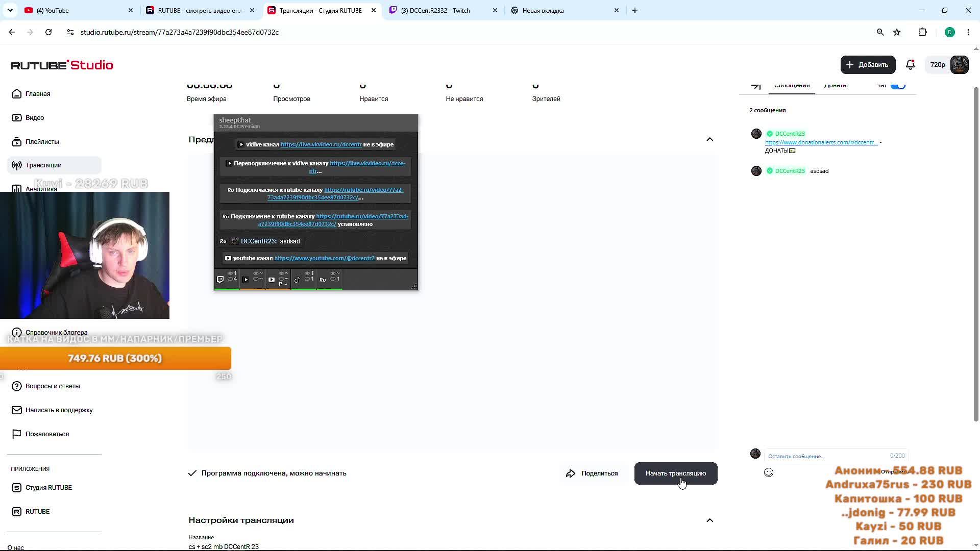Viewport: 980px width, 551px height.
Task: Reload the page with the refresh icon
Action: point(48,32)
